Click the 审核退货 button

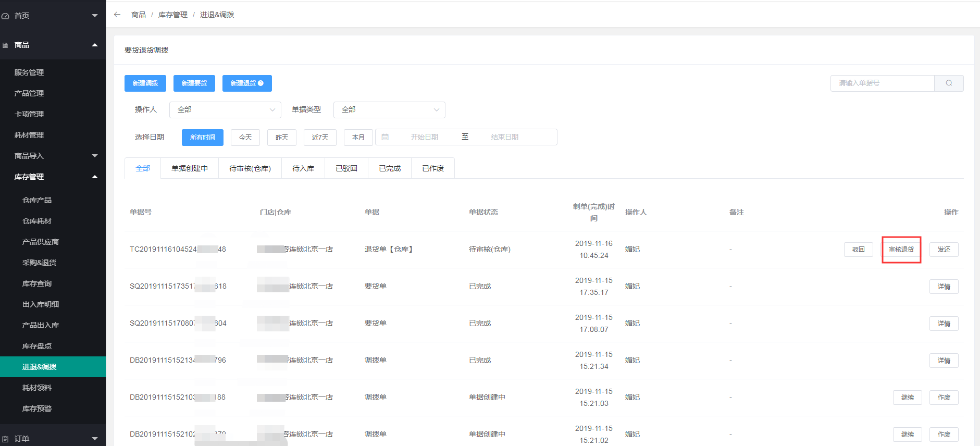tap(901, 250)
